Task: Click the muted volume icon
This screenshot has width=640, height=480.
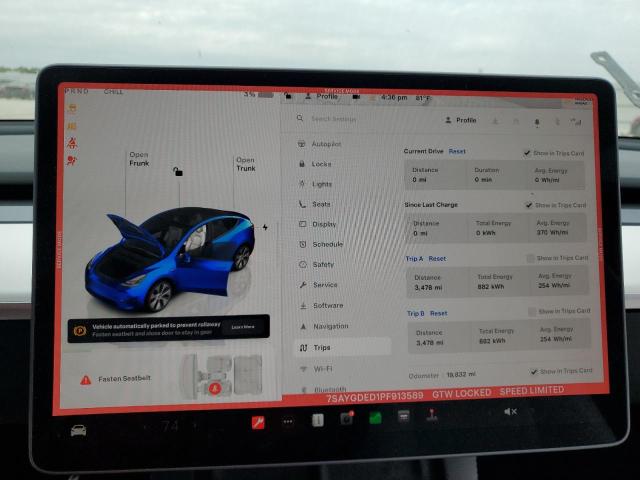Action: pos(510,412)
